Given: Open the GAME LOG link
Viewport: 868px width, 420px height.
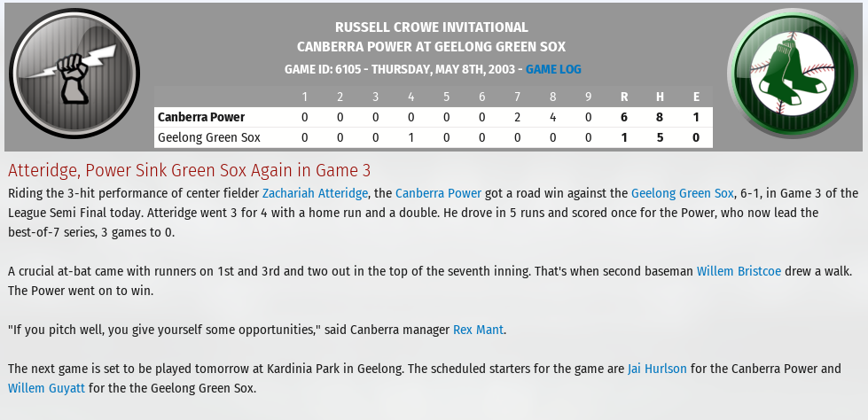Looking at the screenshot, I should click(x=553, y=69).
